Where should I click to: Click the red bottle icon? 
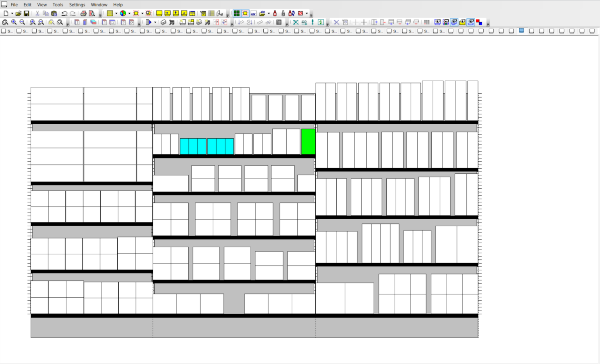275,13
